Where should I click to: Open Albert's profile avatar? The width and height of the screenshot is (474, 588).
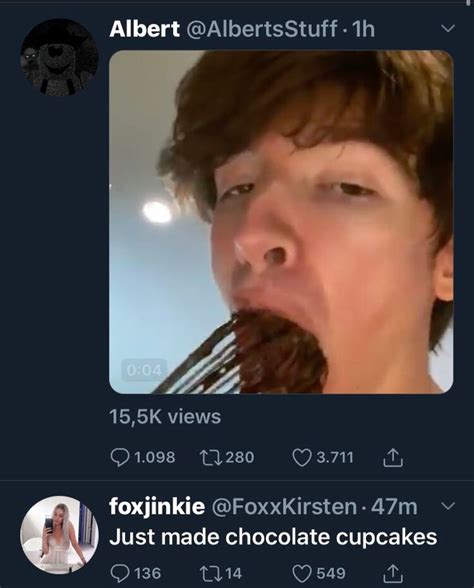(x=59, y=57)
